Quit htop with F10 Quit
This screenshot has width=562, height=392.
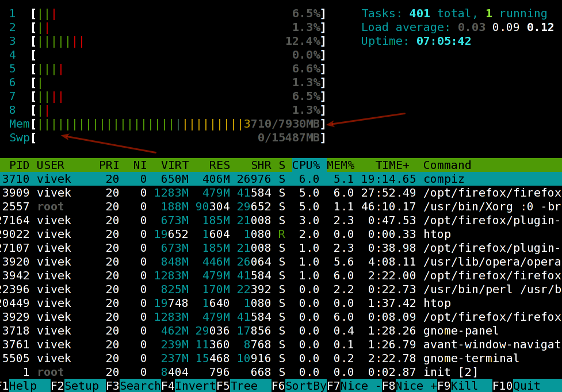(x=533, y=386)
